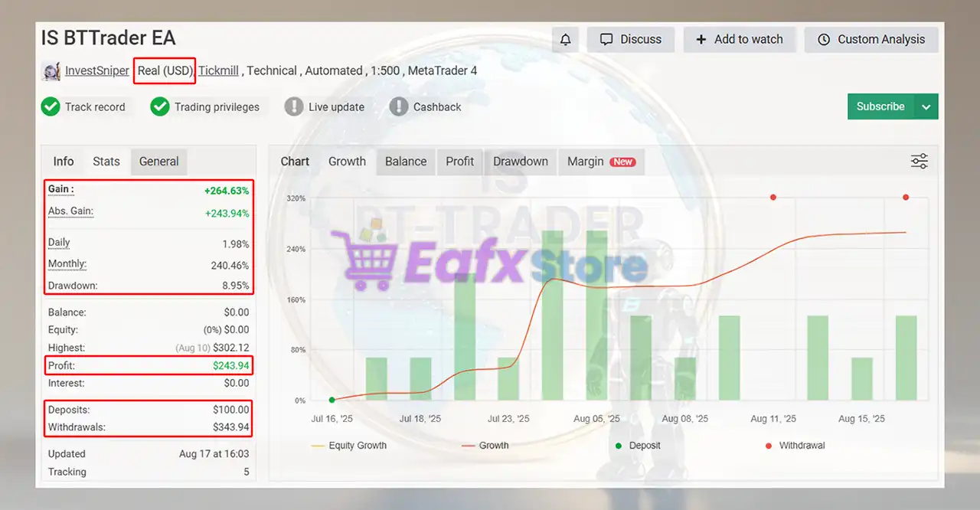Click the 240.46% monthly value
This screenshot has width=980, height=510.
tap(230, 266)
